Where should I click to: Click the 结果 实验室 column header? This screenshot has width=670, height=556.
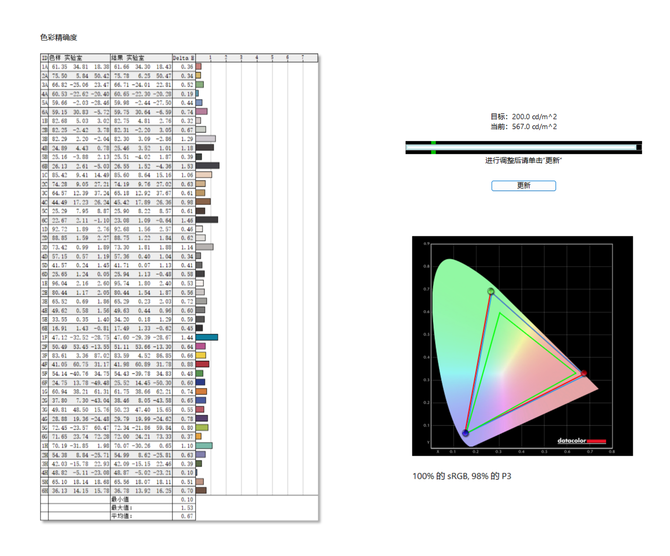[141, 58]
